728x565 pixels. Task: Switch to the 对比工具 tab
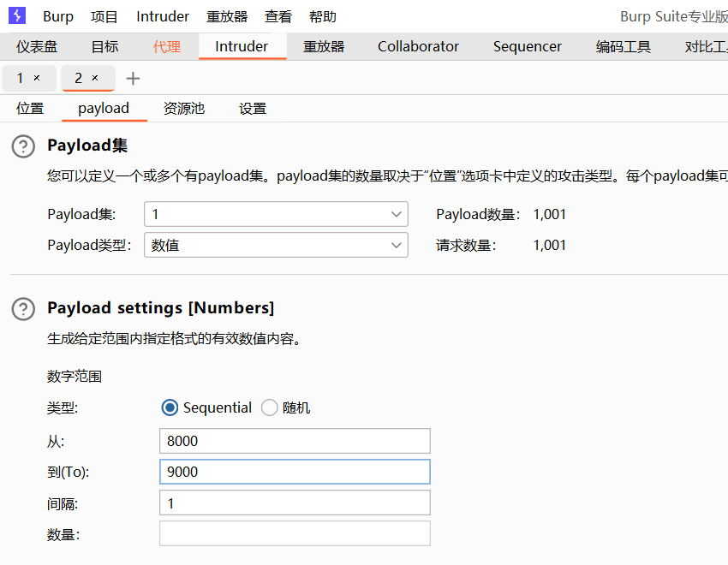(x=706, y=46)
